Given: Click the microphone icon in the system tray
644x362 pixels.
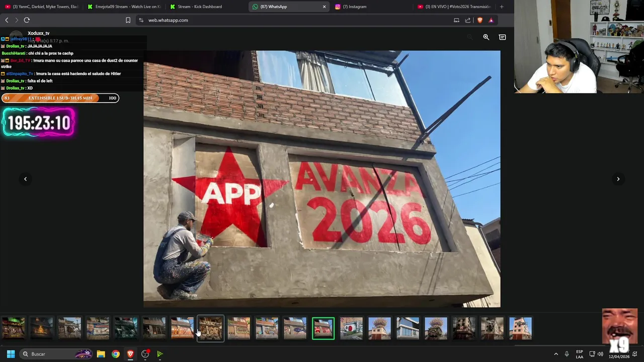Looking at the screenshot, I should coord(567,354).
